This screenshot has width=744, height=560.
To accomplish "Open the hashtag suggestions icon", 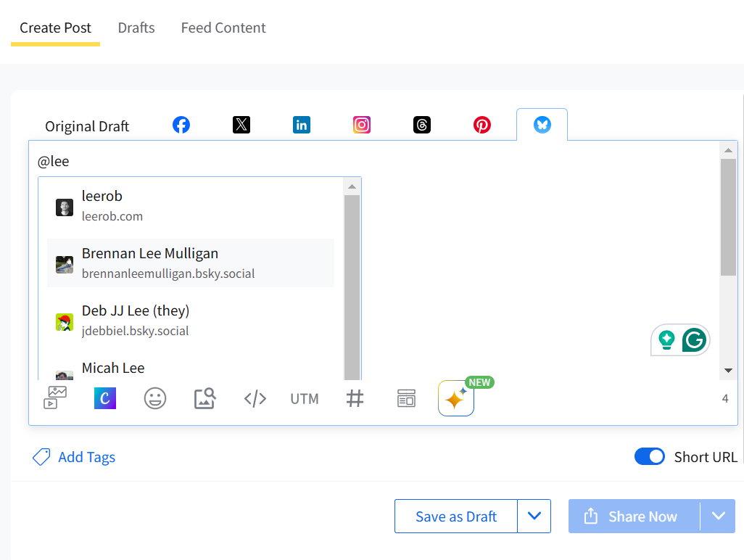I will [x=355, y=398].
